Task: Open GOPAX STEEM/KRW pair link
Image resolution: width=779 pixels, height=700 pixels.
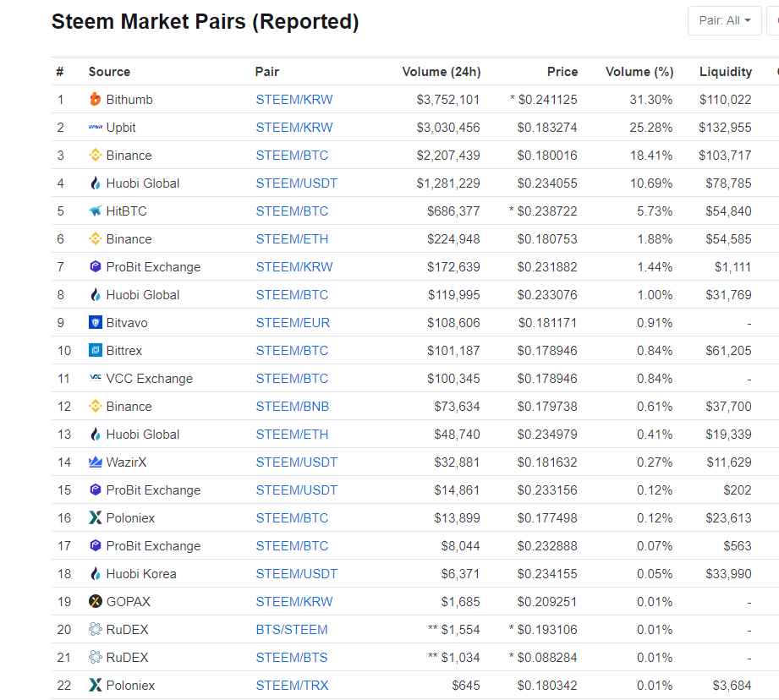Action: pos(294,601)
